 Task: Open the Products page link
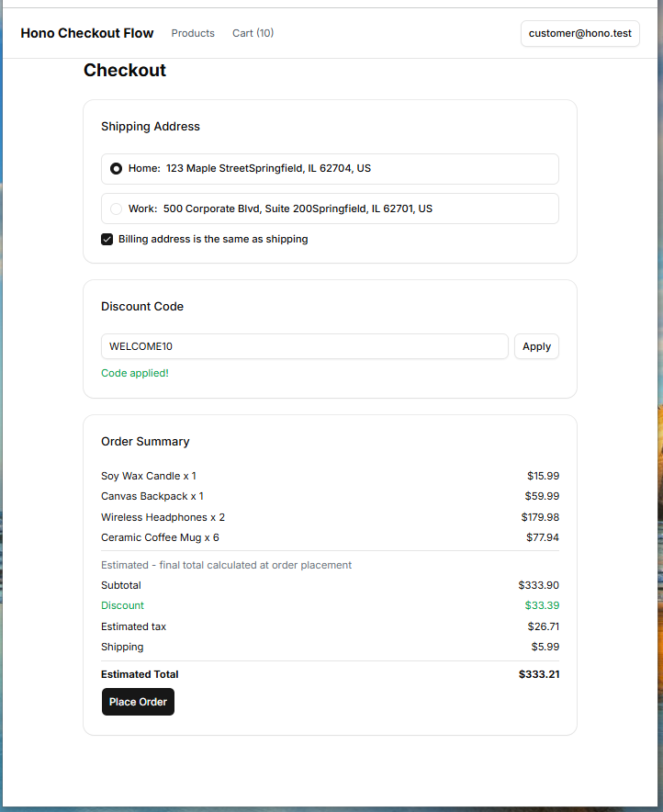[x=193, y=33]
